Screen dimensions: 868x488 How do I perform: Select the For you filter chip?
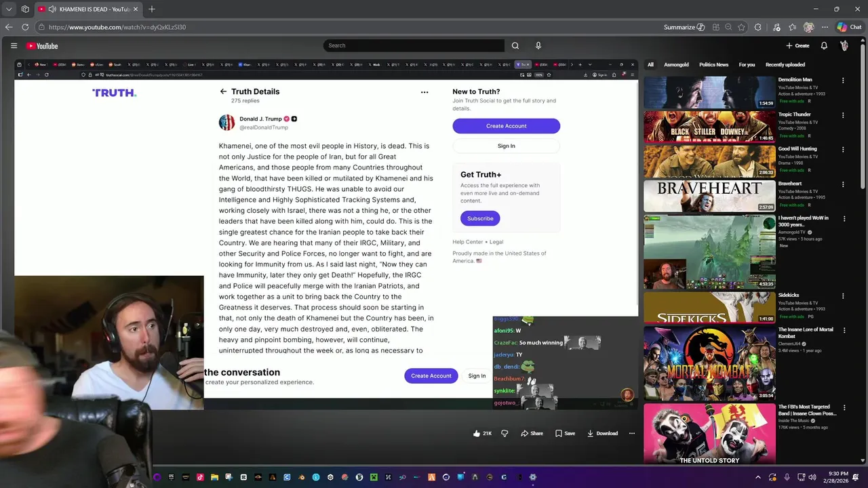747,64
